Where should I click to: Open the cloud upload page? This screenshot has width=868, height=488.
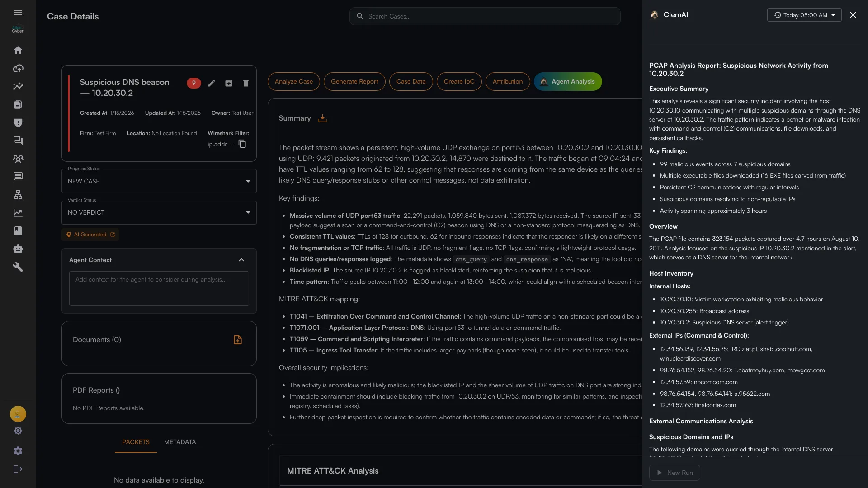[18, 68]
